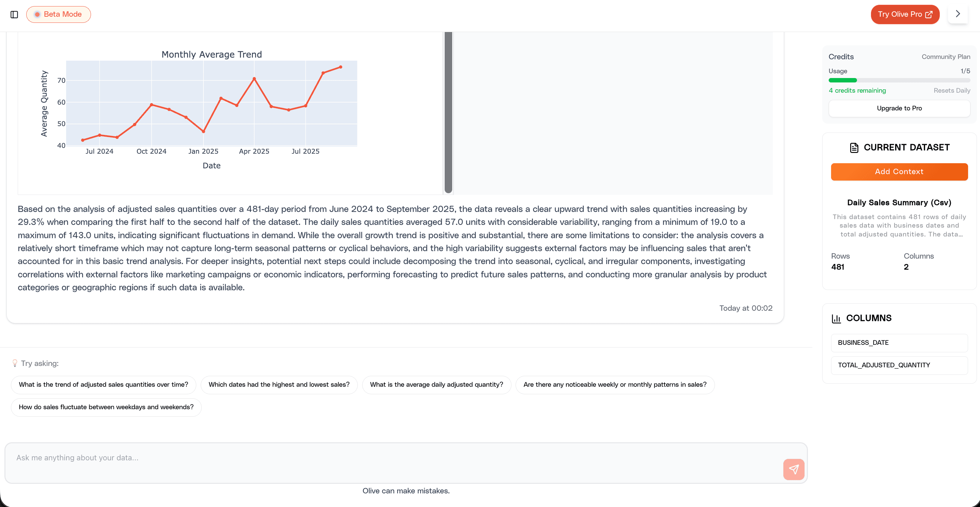
Task: Ask about weekly or monthly sales patterns
Action: pyautogui.click(x=615, y=385)
